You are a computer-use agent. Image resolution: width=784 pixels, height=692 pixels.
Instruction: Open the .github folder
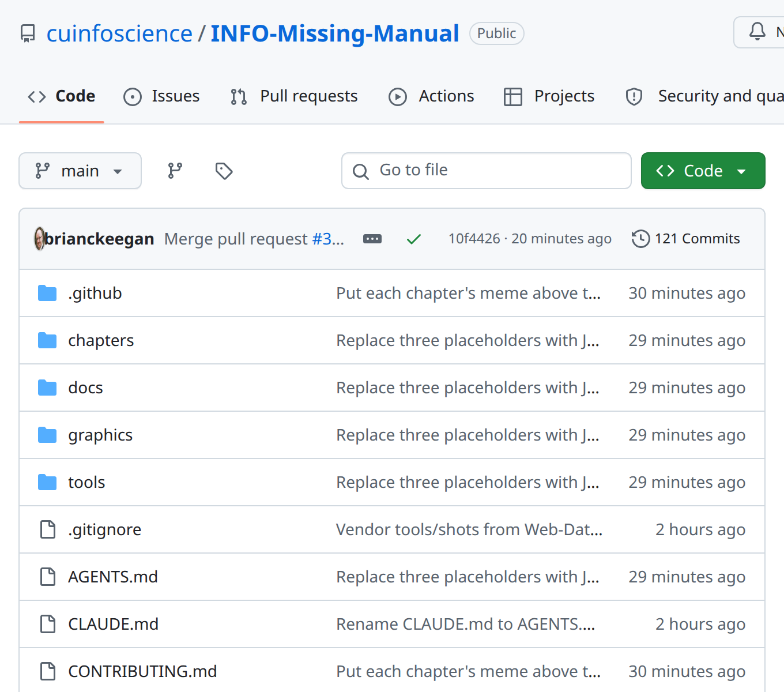pyautogui.click(x=95, y=293)
